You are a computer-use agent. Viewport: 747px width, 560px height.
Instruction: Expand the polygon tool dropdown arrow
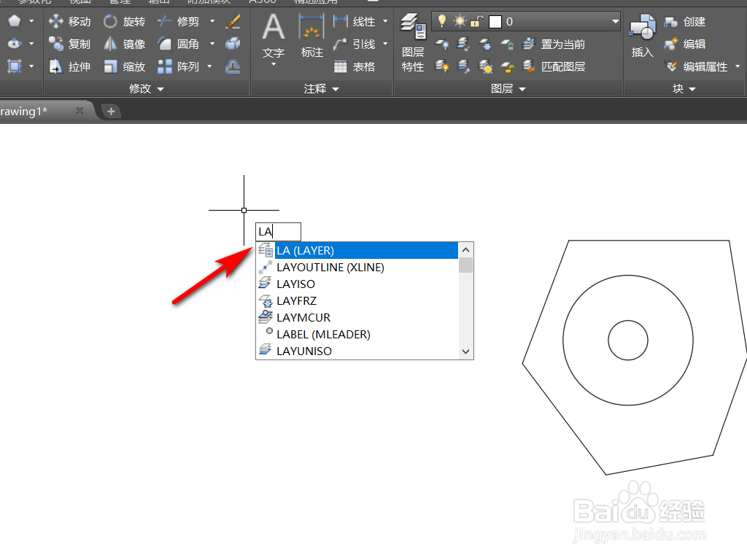pos(31,21)
